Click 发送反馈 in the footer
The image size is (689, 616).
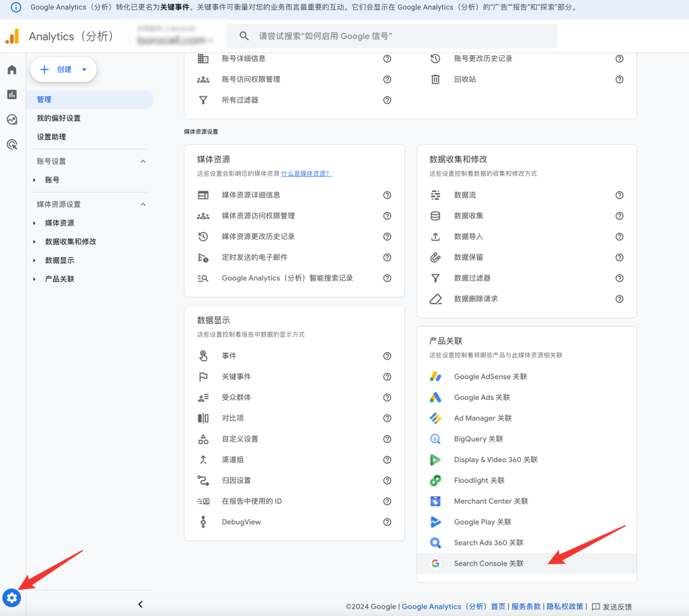coord(612,607)
